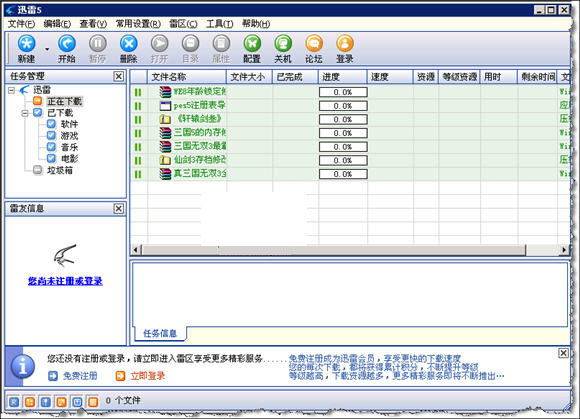Screen dimensions: 580x419
Task: Sort by 已完成 column header
Action: (x=295, y=77)
